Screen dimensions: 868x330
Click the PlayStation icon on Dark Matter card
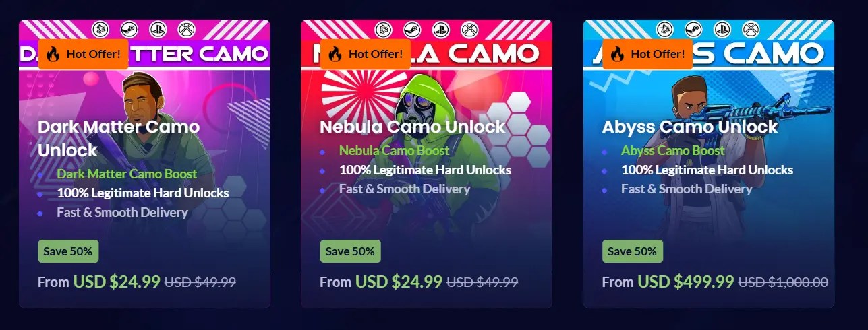158,29
